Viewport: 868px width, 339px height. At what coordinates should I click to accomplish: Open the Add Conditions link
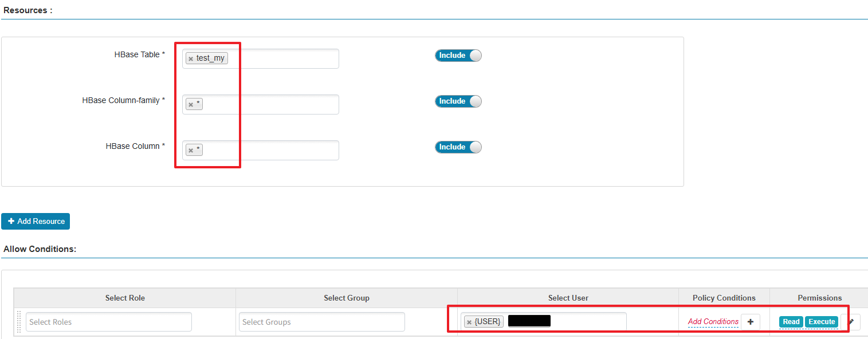[713, 321]
